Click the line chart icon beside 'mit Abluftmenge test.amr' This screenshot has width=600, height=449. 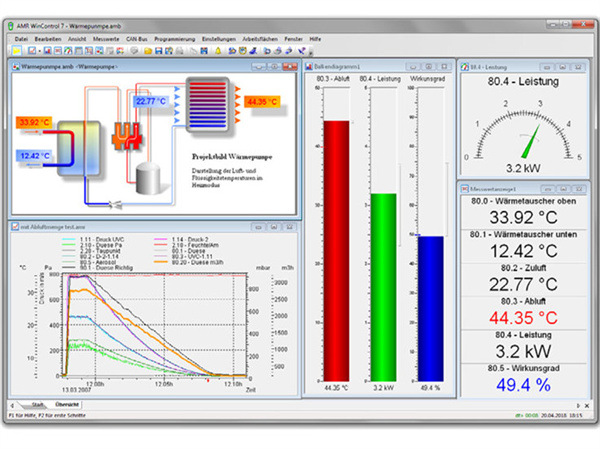[x=13, y=228]
